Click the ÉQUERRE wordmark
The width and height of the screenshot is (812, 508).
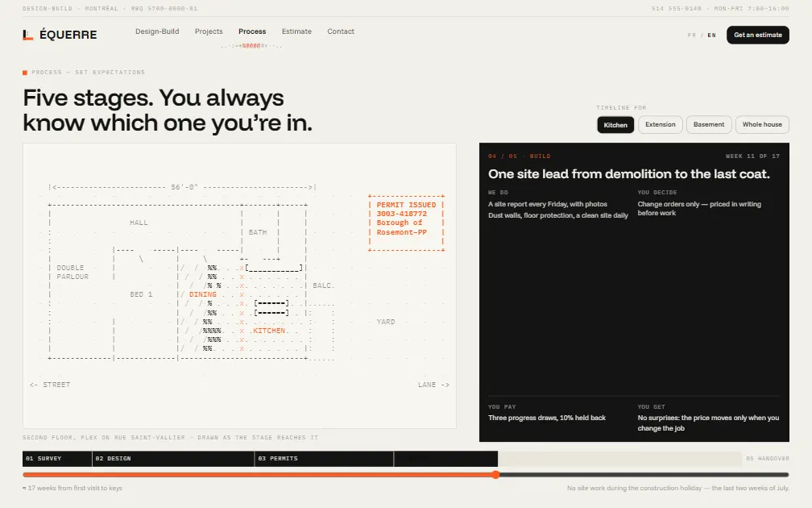click(68, 35)
